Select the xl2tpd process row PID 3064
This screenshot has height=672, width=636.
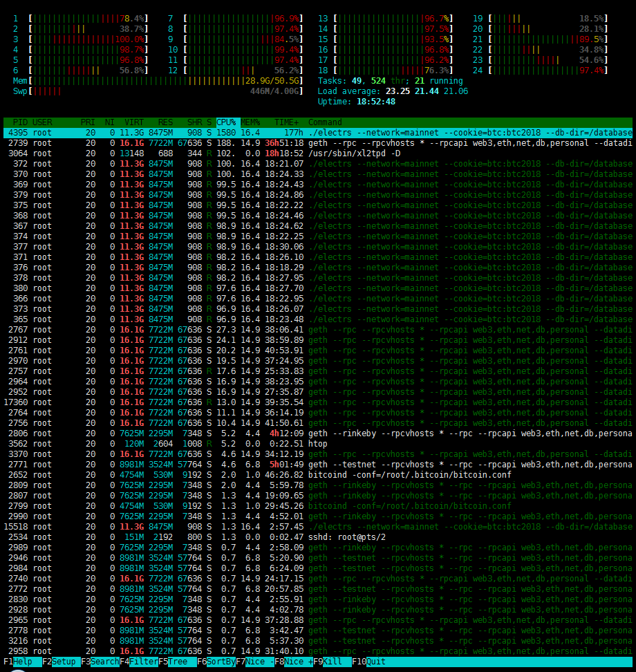(x=317, y=153)
